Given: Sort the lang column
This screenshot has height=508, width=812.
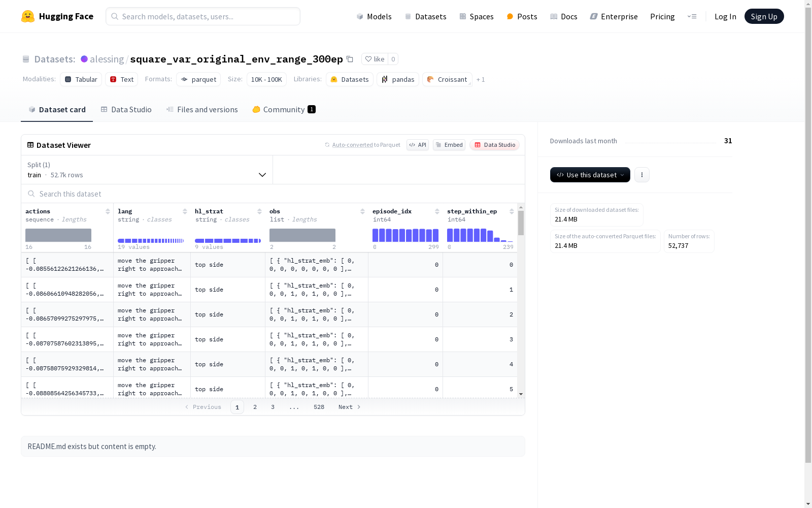Looking at the screenshot, I should point(185,211).
